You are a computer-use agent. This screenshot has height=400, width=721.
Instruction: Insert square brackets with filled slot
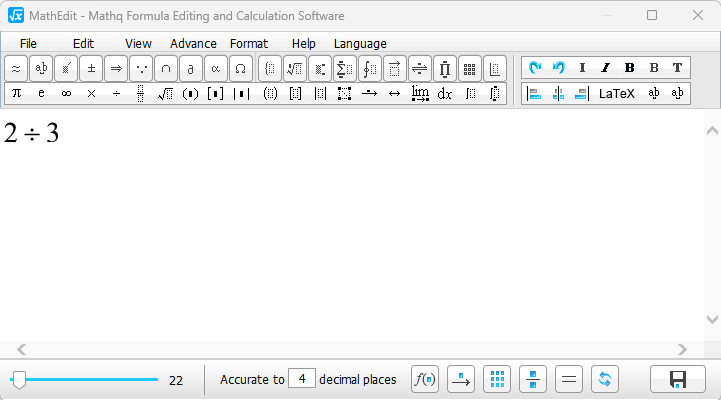point(216,93)
